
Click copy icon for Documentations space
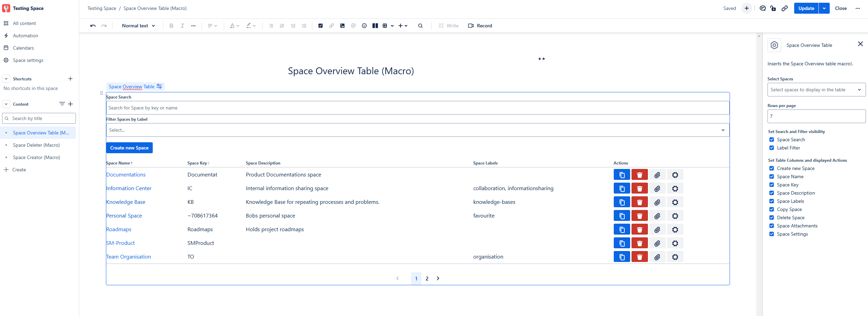[622, 175]
